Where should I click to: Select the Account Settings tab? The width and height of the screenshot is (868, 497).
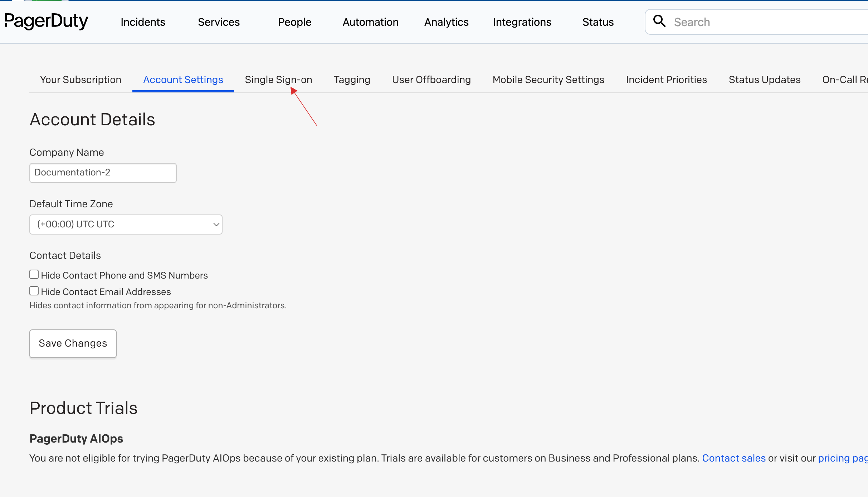[183, 79]
